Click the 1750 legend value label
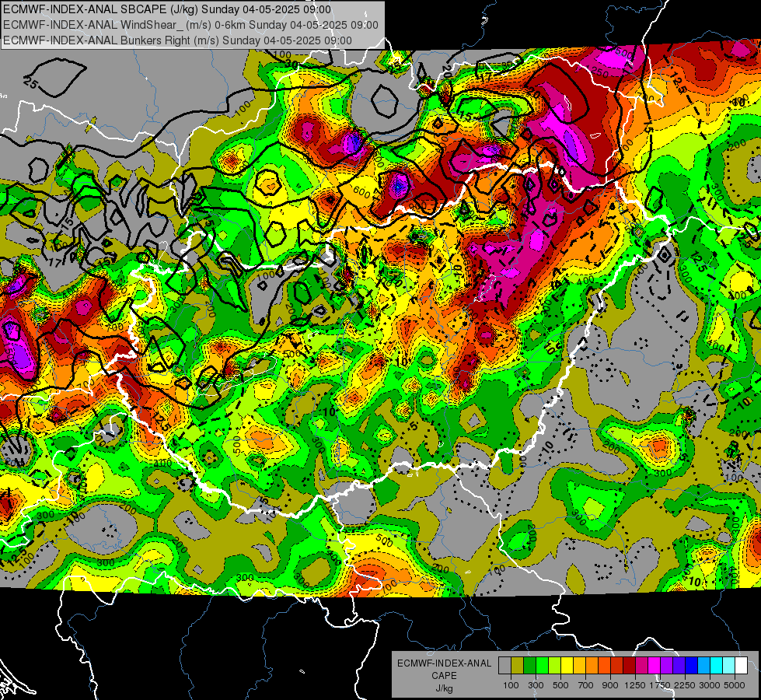Image resolution: width=761 pixels, height=700 pixels. click(660, 685)
